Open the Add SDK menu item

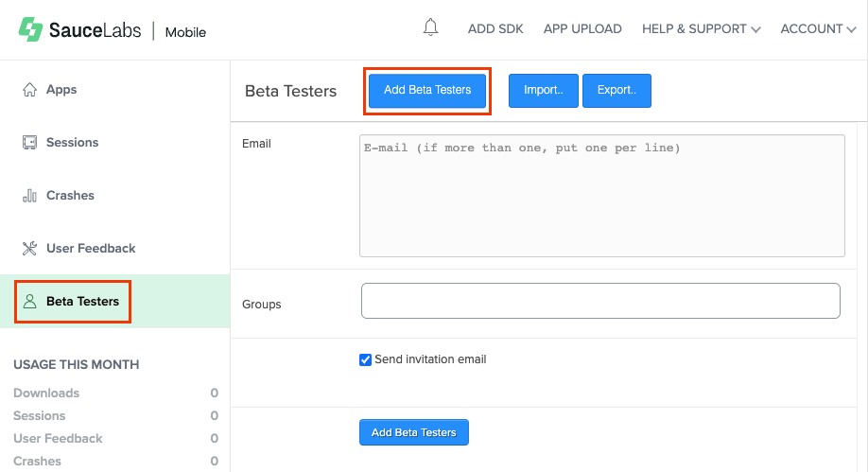pyautogui.click(x=495, y=29)
